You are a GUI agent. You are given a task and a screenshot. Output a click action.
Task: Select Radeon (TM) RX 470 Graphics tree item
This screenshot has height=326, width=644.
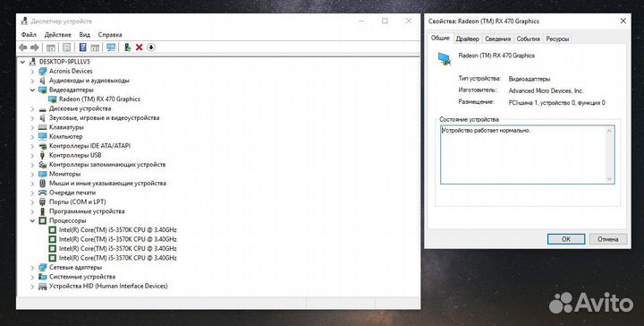click(x=99, y=99)
